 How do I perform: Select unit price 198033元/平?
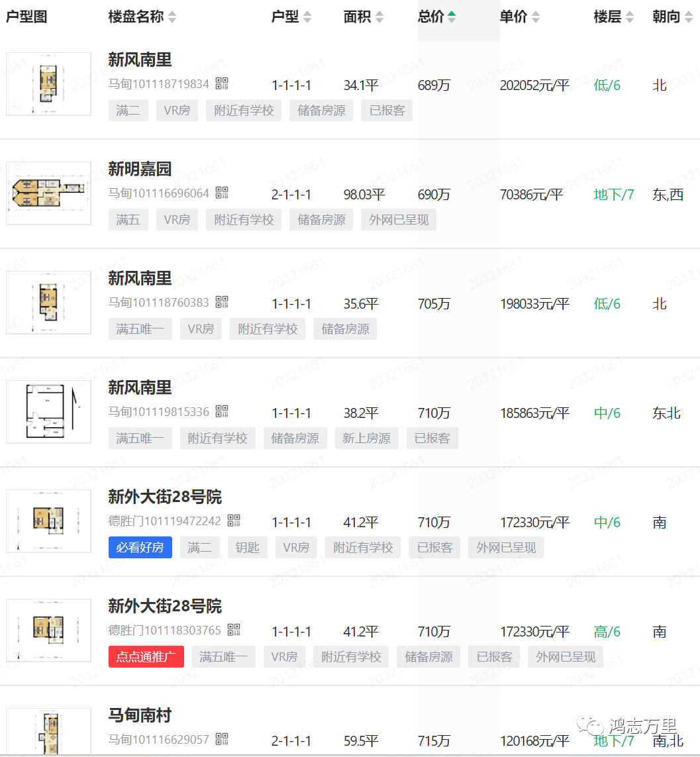coord(535,304)
